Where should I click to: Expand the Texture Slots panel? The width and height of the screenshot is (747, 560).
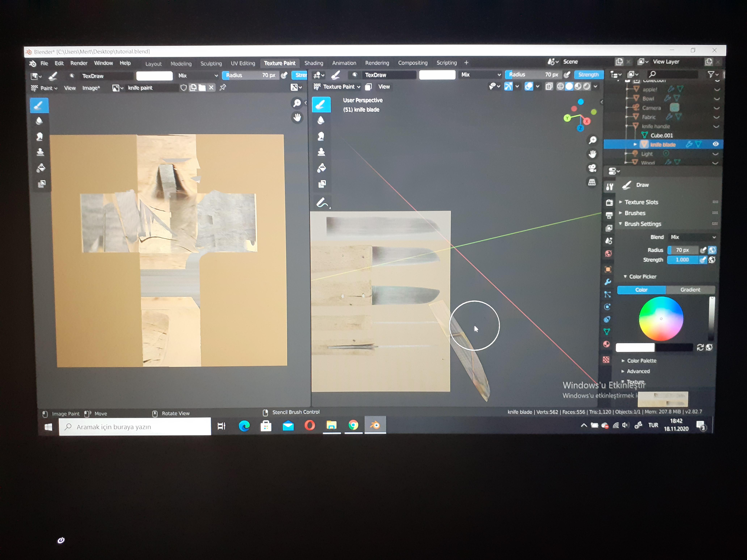pos(641,202)
